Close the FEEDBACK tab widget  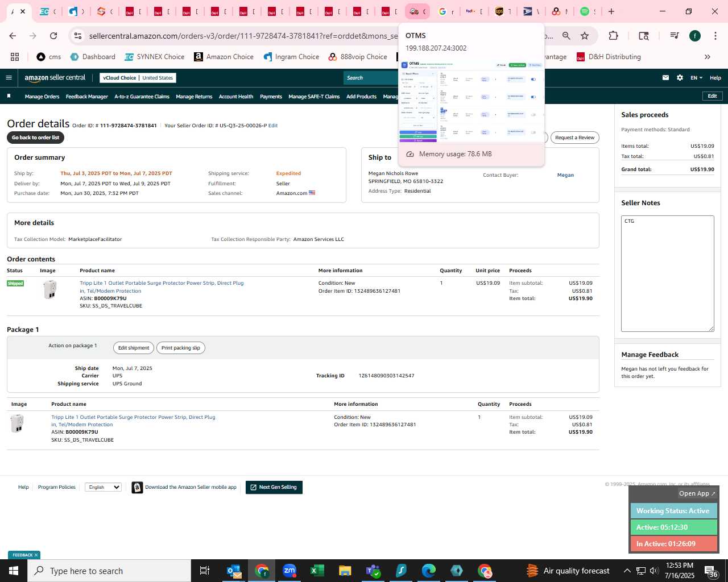[x=36, y=555]
